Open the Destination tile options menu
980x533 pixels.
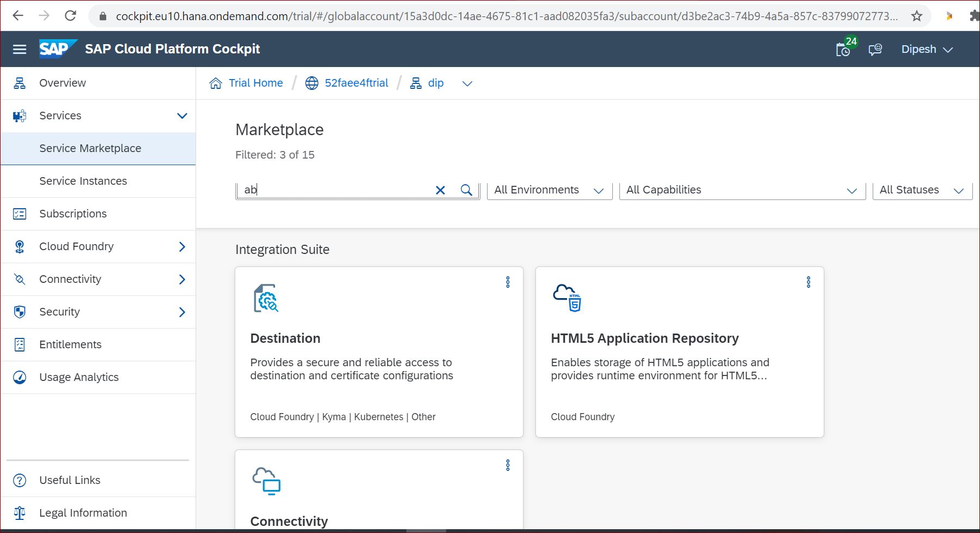(x=508, y=282)
